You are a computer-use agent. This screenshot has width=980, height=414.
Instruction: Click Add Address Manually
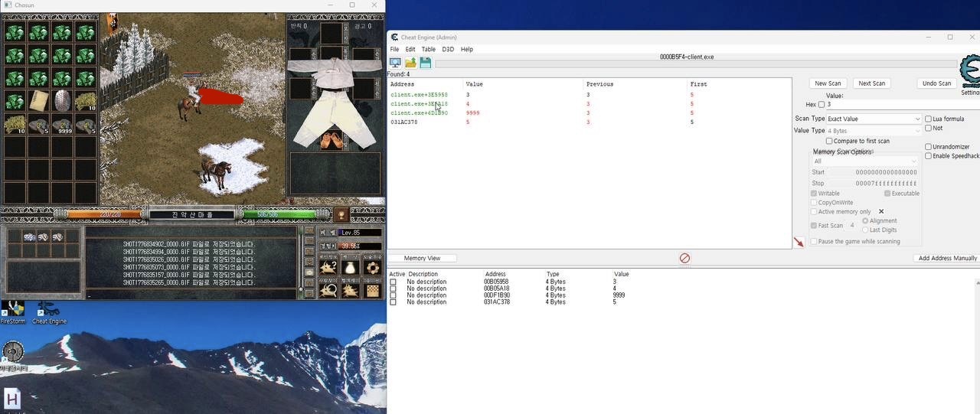click(x=947, y=259)
